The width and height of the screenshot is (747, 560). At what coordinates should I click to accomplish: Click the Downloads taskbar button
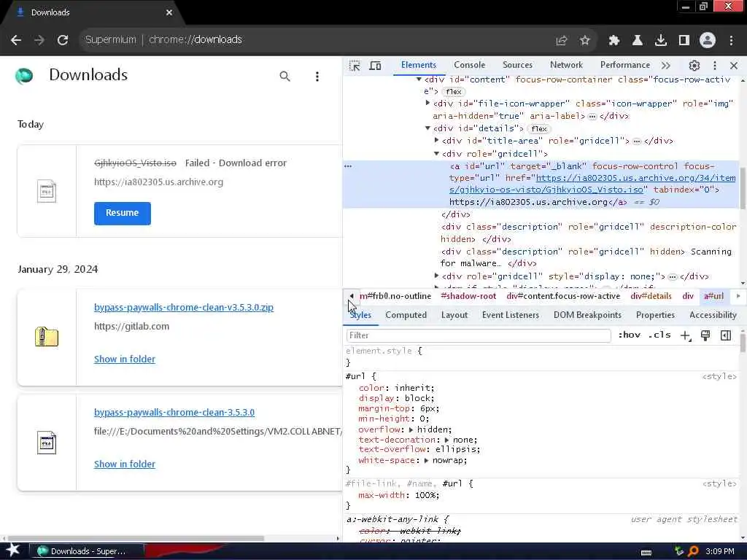tap(87, 551)
